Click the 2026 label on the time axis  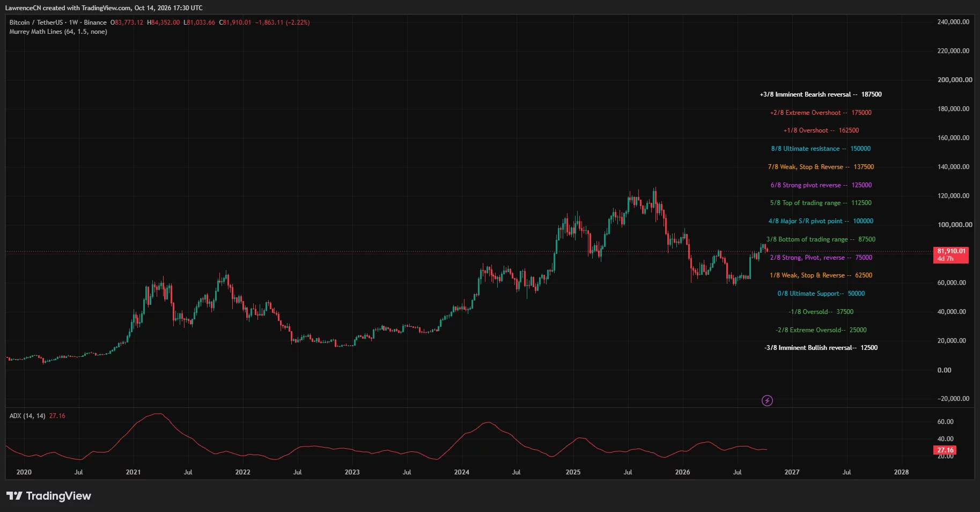(682, 472)
